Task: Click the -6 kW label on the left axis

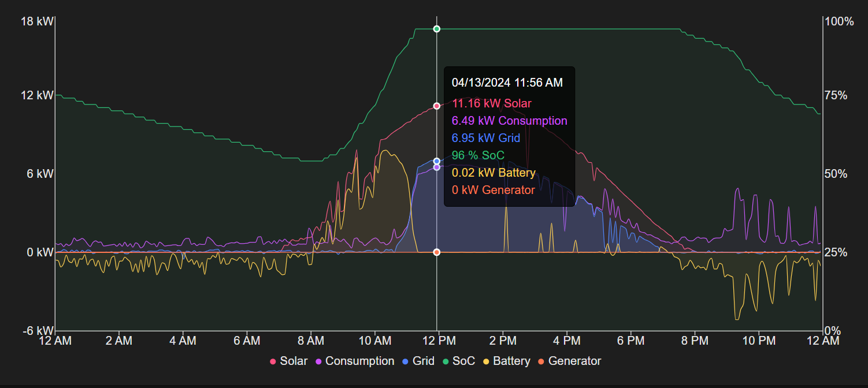Action: click(x=37, y=331)
